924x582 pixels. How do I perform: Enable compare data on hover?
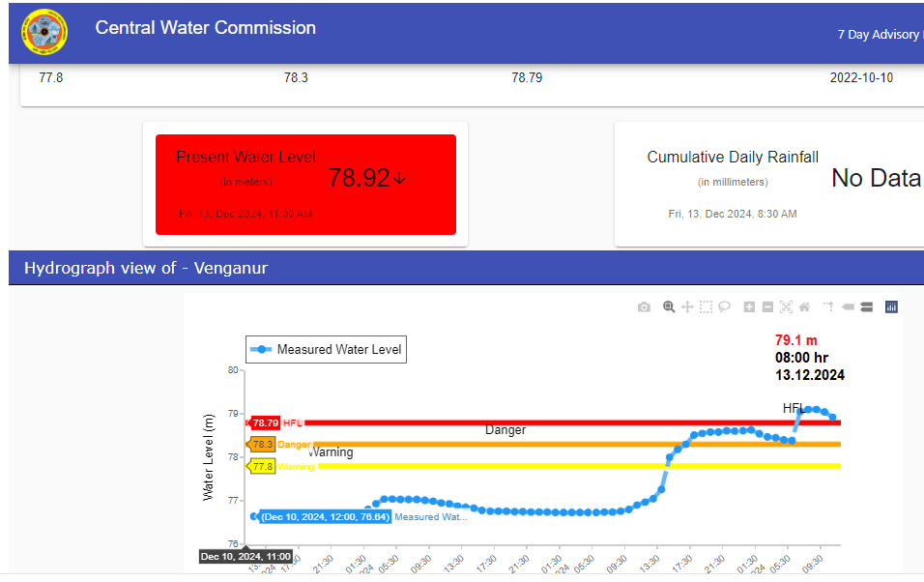coord(866,307)
